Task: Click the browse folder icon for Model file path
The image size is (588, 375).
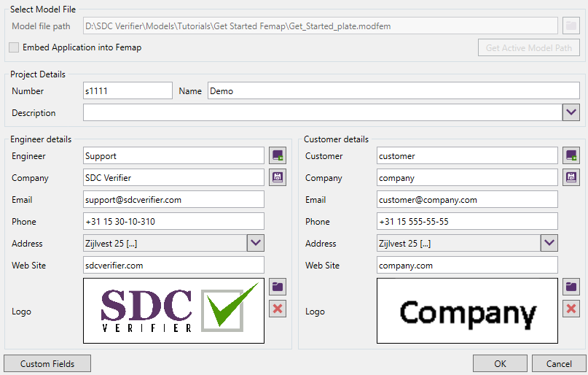Action: point(571,26)
